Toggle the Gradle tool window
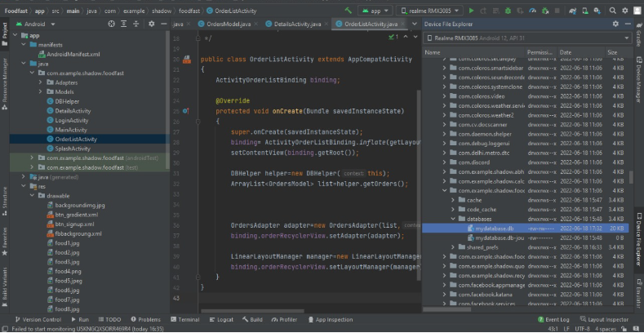This screenshot has height=333, width=644. 639,34
